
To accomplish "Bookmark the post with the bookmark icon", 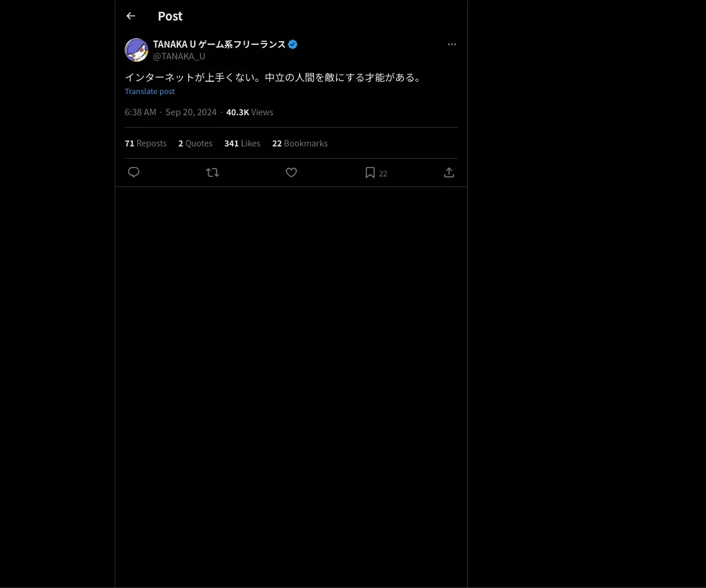I will pos(370,172).
